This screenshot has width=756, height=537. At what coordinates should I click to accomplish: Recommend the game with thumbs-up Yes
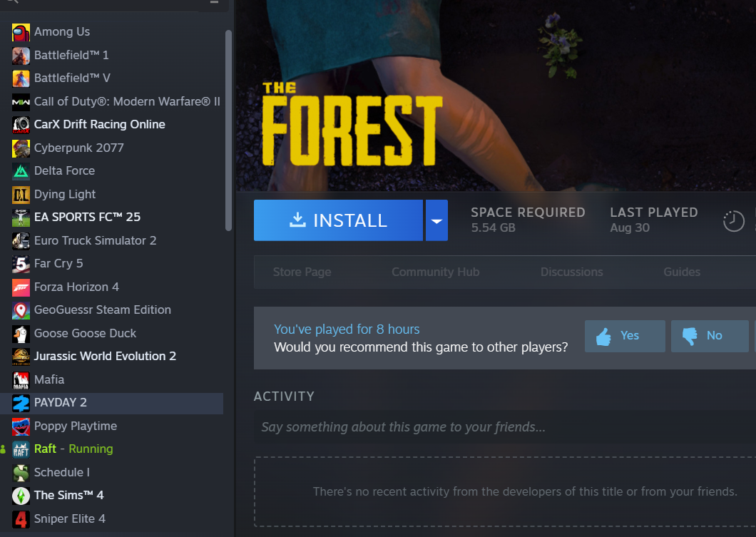coord(625,336)
